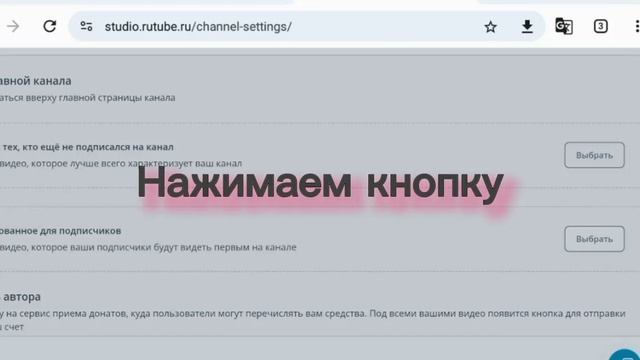Open the tab switcher showing 3 tabs
This screenshot has width=640, height=360.
coord(600,27)
